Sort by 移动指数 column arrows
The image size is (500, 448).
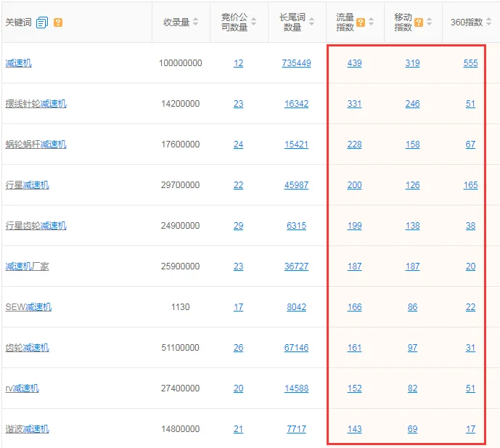point(429,22)
